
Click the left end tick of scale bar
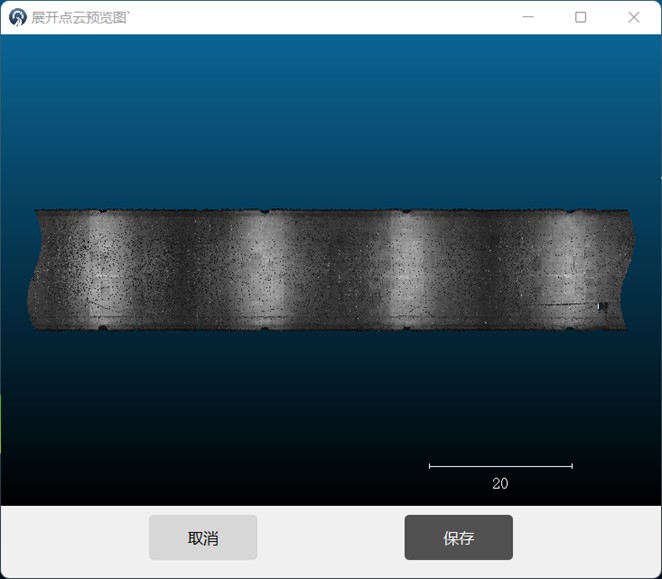tap(430, 466)
